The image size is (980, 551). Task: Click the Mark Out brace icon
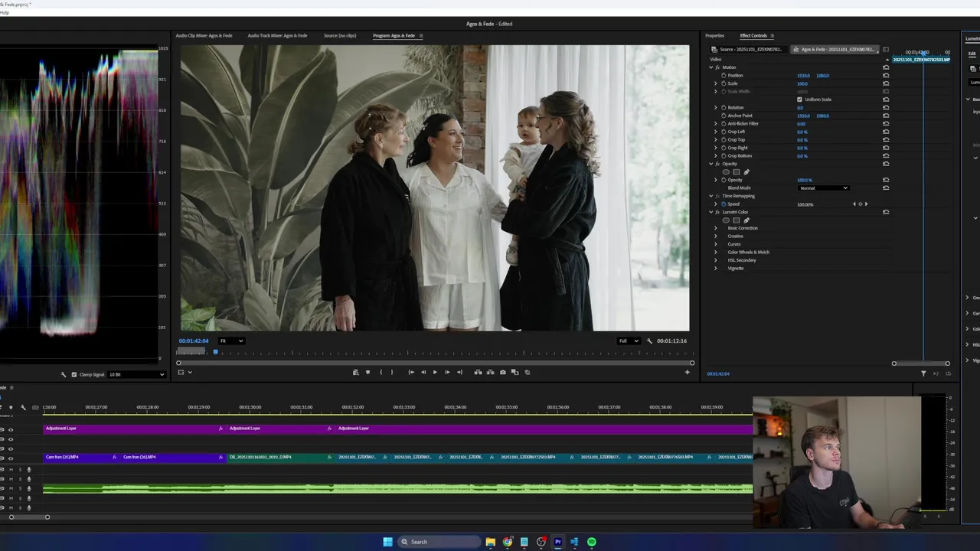coord(392,372)
